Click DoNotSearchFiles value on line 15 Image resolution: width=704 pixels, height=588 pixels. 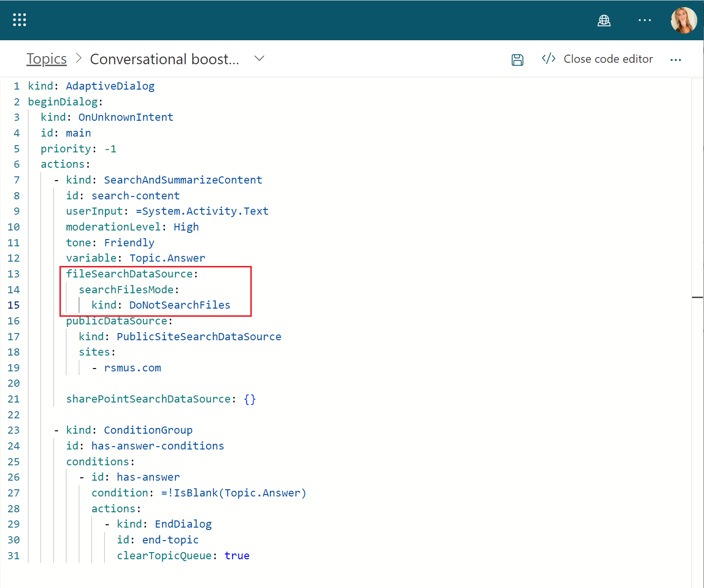180,305
